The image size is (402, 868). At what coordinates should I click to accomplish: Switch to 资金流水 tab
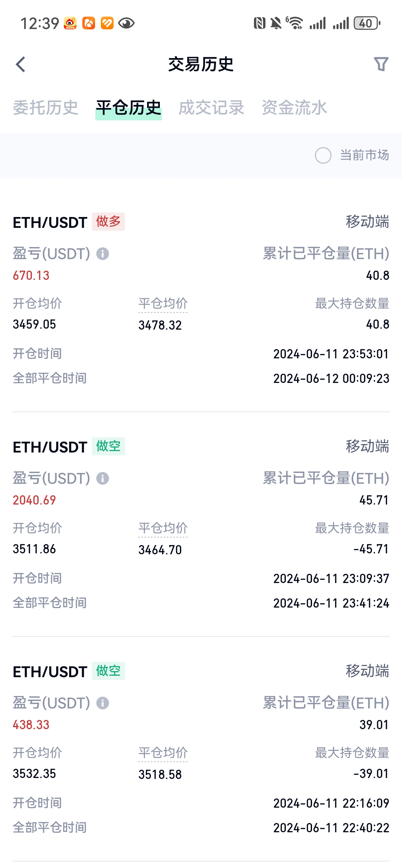point(294,108)
